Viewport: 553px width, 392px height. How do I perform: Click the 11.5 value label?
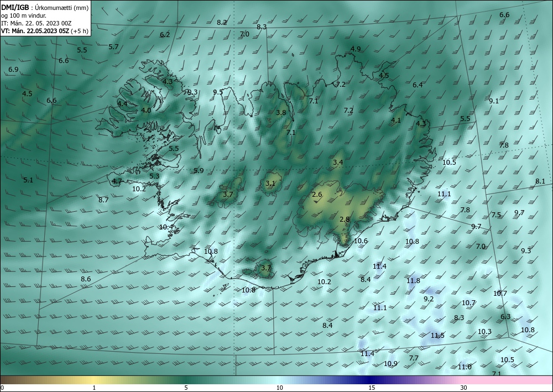pyautogui.click(x=437, y=335)
